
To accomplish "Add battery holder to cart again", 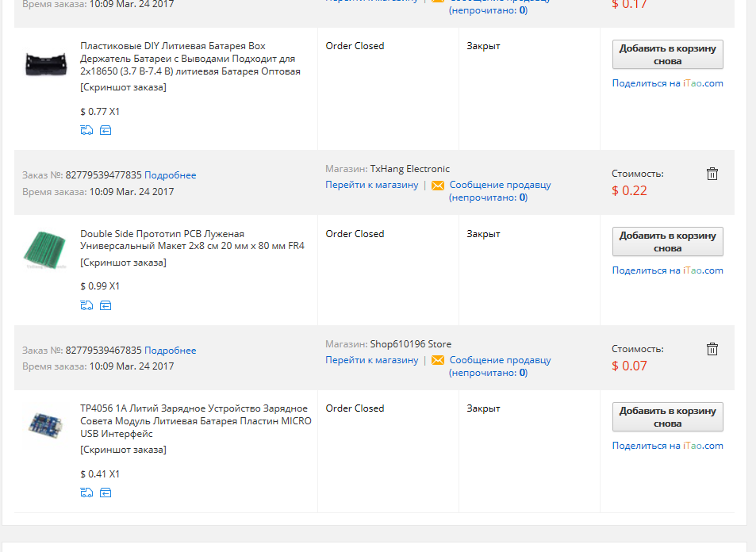I will pyautogui.click(x=667, y=55).
